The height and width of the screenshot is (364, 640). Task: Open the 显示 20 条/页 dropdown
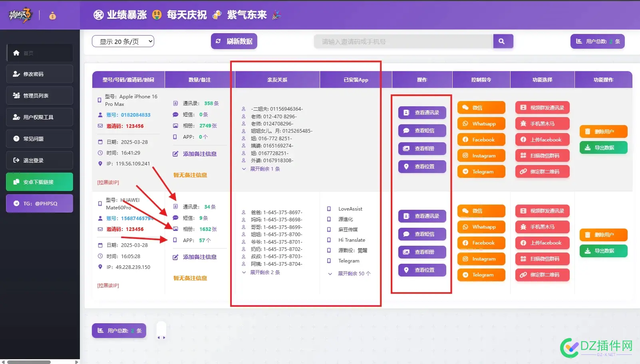click(123, 41)
